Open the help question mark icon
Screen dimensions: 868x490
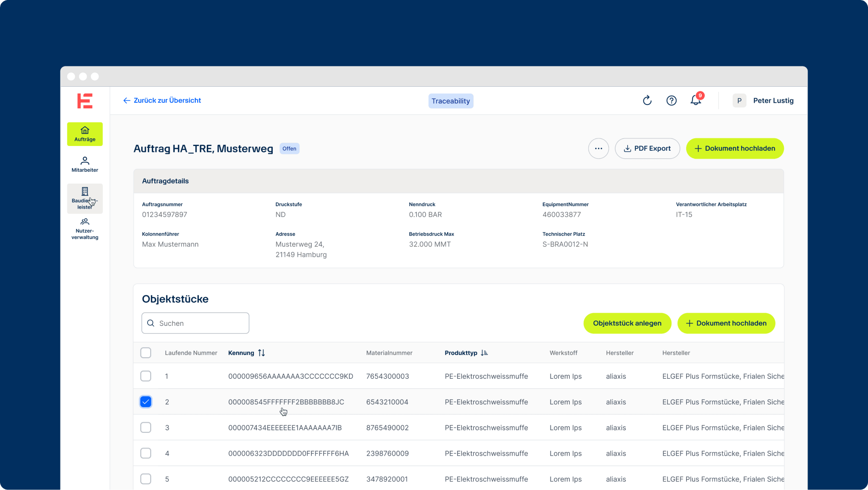coord(671,101)
